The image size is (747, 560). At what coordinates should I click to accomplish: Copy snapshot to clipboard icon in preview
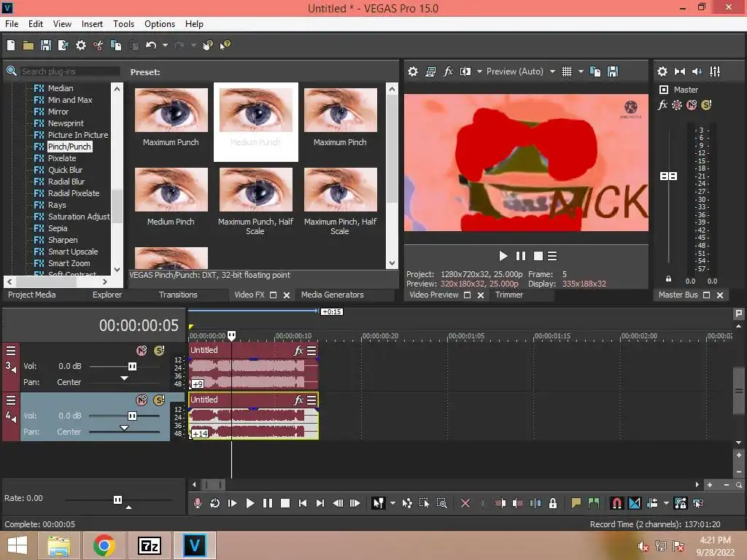click(x=595, y=71)
